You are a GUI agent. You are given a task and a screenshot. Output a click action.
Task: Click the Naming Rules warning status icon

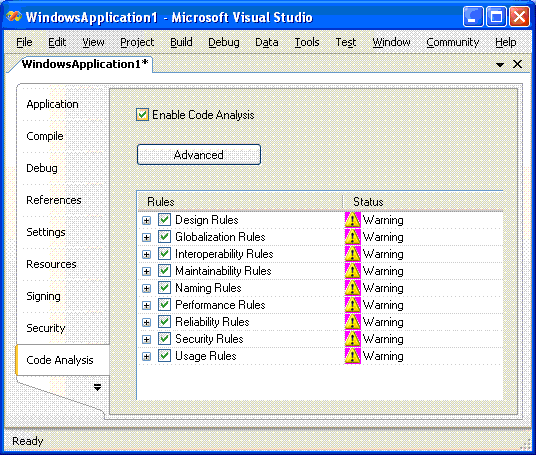pyautogui.click(x=352, y=288)
